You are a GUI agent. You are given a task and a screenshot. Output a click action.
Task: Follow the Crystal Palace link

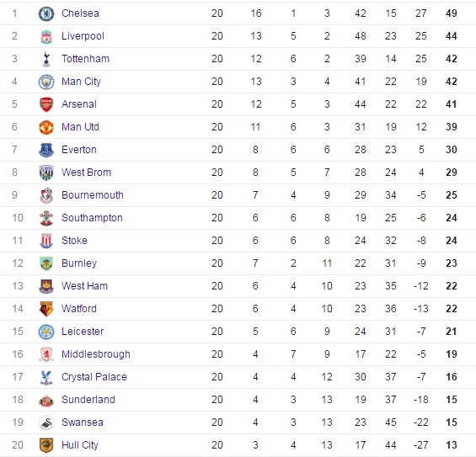[94, 377]
